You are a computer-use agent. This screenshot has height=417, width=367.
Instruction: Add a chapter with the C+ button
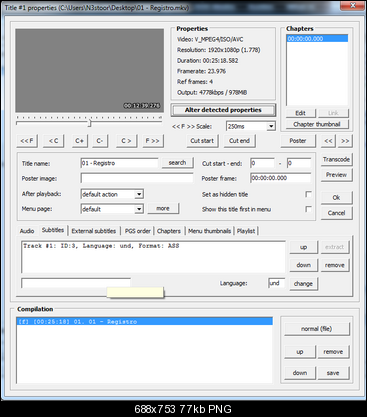point(80,141)
